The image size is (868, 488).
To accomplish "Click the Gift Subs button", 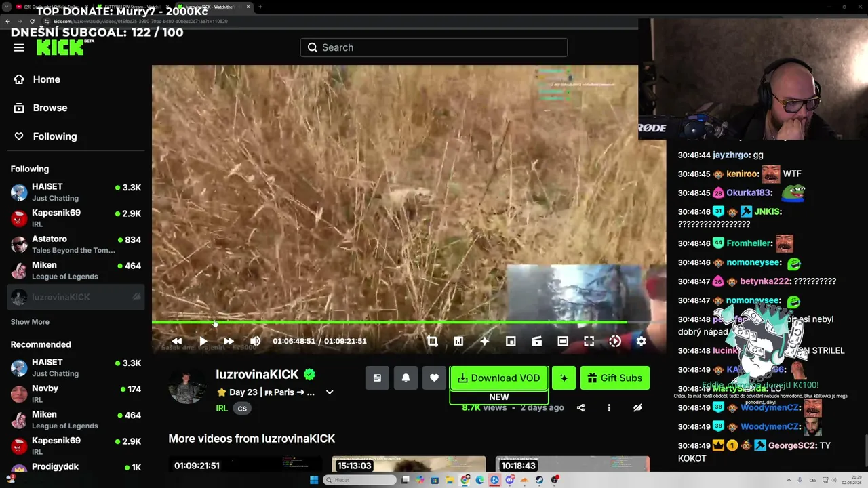I will click(615, 378).
